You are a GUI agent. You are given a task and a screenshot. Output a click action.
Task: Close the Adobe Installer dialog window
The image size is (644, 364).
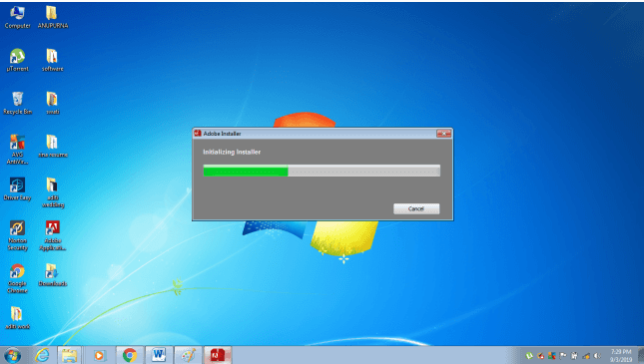[x=443, y=134]
